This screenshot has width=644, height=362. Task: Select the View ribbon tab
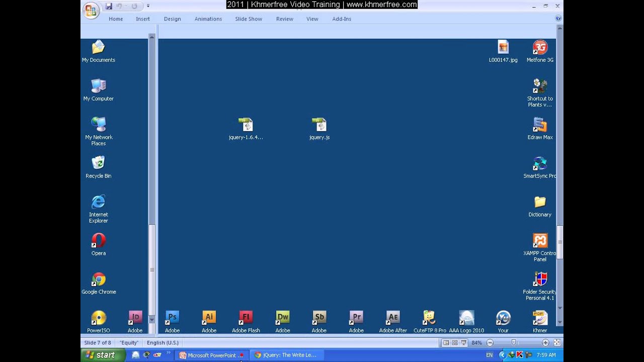pos(312,19)
